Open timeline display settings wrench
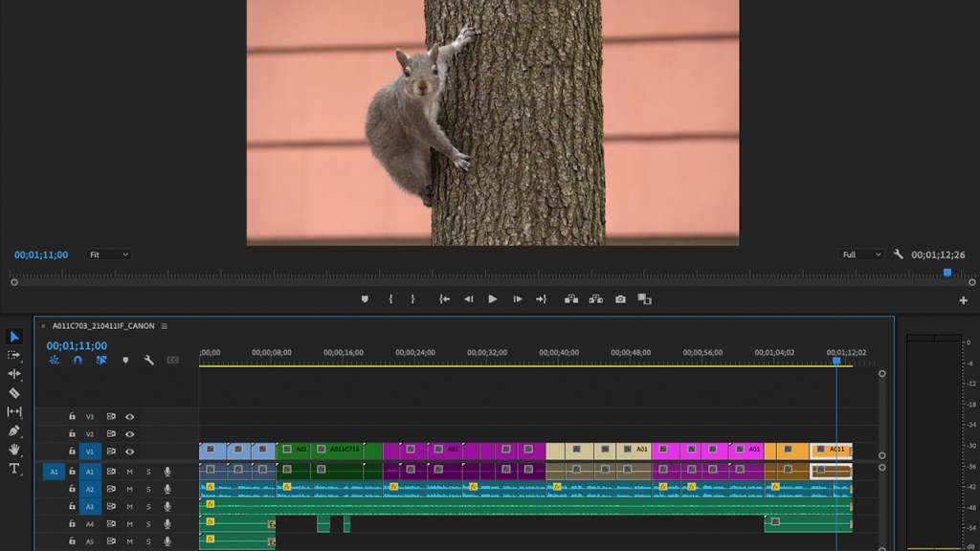Screen dimensions: 980x551 click(x=149, y=361)
